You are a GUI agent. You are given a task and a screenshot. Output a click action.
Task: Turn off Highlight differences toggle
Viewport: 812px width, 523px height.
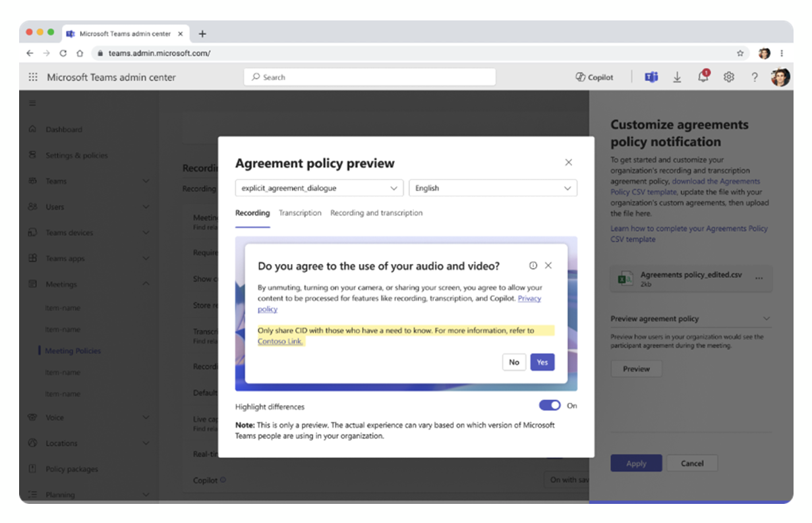(550, 406)
